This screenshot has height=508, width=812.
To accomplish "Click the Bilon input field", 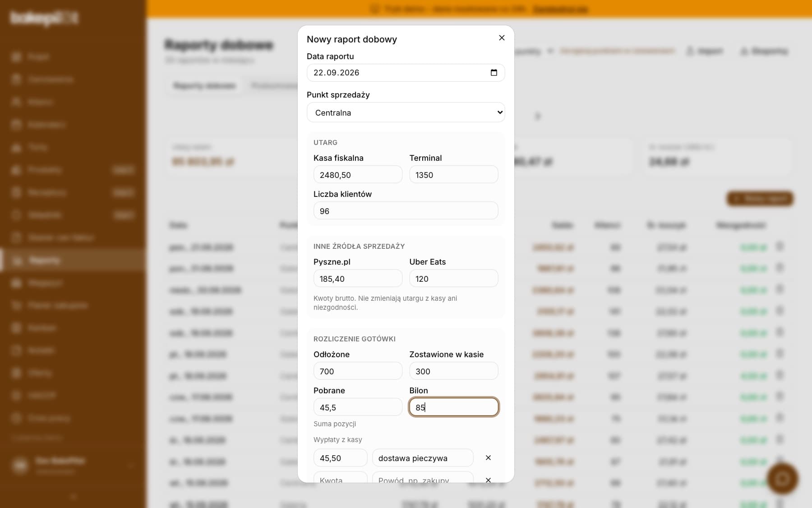I will point(453,407).
